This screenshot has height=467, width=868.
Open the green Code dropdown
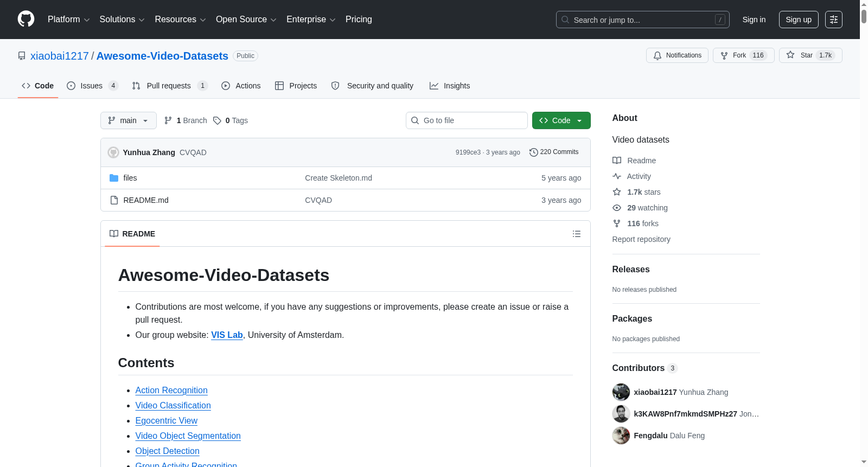pos(561,120)
